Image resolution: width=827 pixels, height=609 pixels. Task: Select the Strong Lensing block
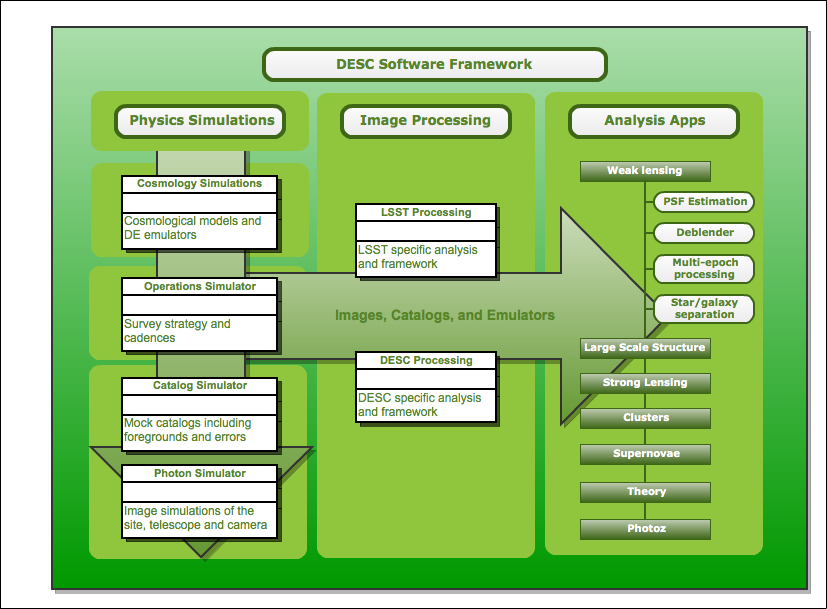tap(645, 383)
